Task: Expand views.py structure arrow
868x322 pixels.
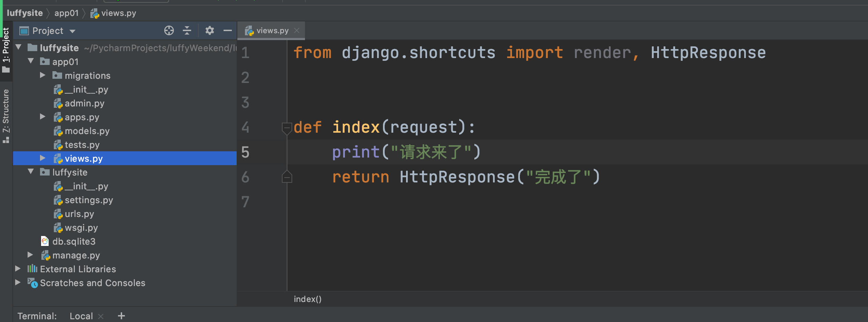Action: (43, 158)
